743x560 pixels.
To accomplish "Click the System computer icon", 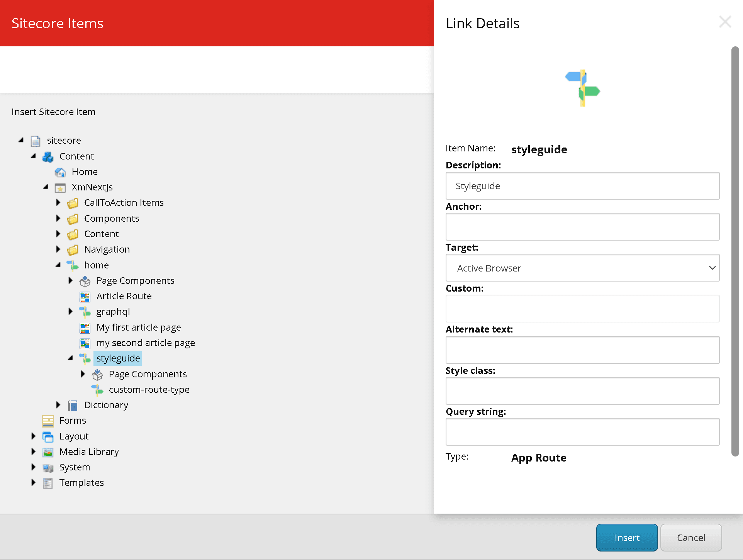I will point(48,468).
